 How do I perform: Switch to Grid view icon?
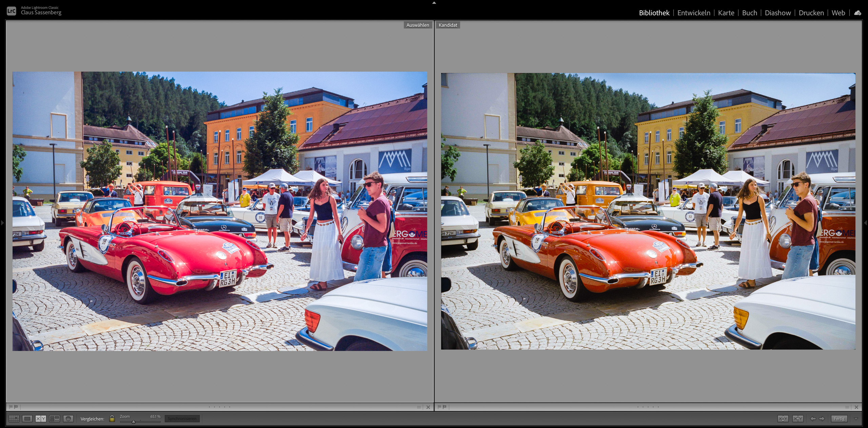click(14, 418)
